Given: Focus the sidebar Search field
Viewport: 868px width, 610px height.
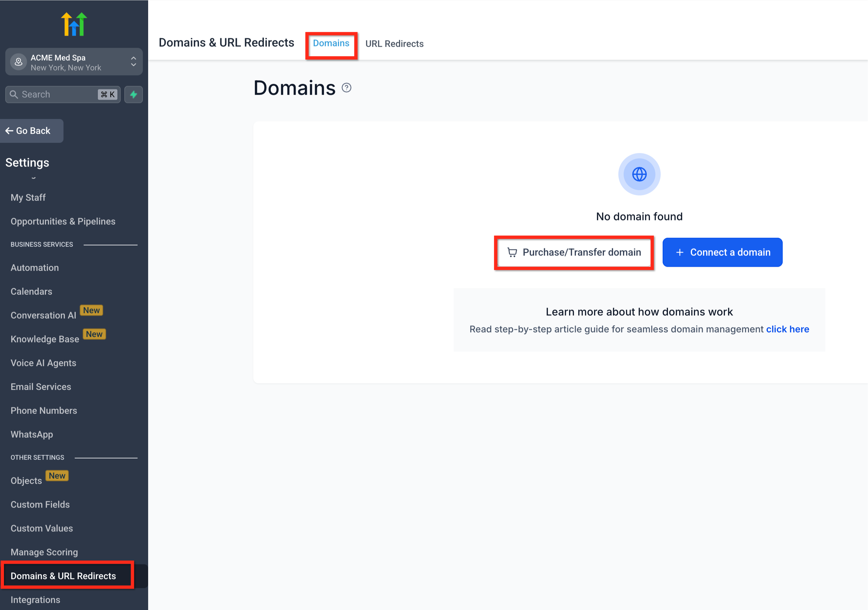Looking at the screenshot, I should [x=57, y=95].
